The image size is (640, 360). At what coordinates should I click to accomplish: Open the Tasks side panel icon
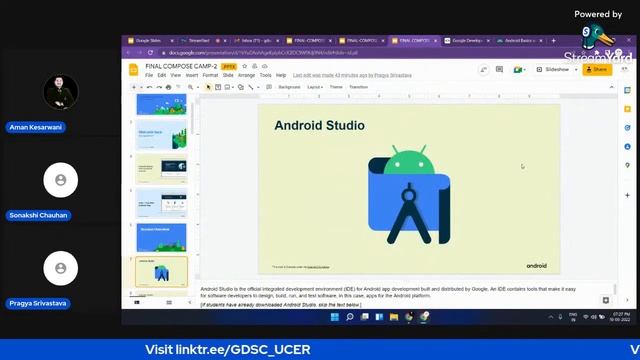[627, 128]
